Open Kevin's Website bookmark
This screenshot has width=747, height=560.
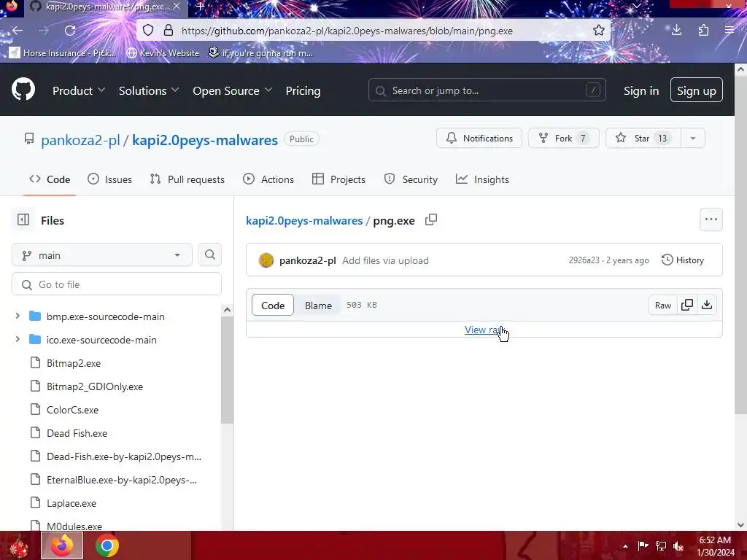click(163, 52)
